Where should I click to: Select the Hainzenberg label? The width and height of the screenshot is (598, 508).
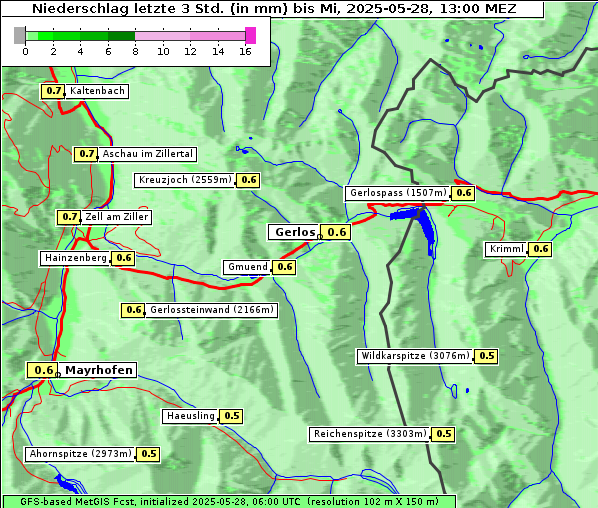(x=76, y=258)
